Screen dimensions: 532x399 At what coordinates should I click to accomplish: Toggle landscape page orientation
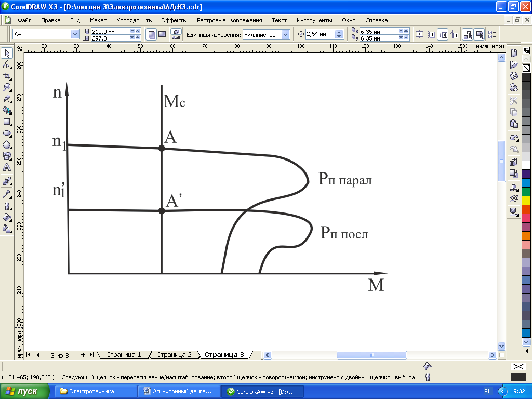[x=162, y=34]
